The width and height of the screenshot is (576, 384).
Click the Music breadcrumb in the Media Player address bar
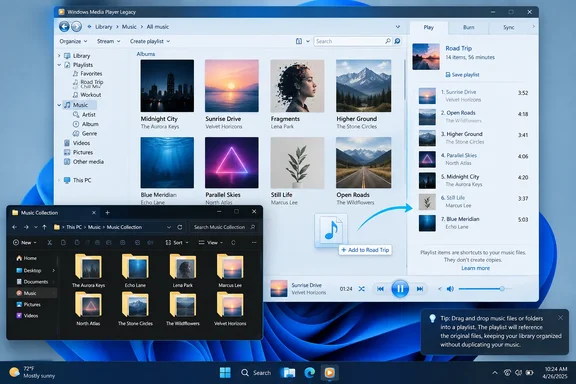[x=129, y=27]
